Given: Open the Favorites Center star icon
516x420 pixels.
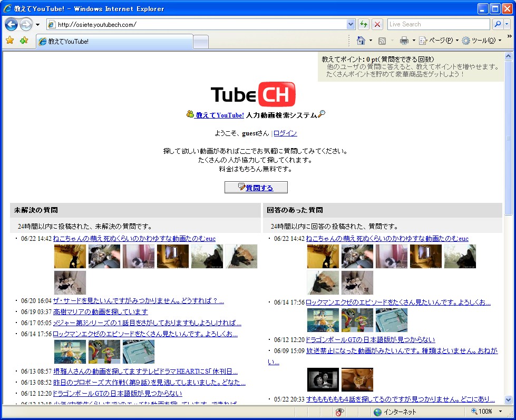Looking at the screenshot, I should point(10,41).
